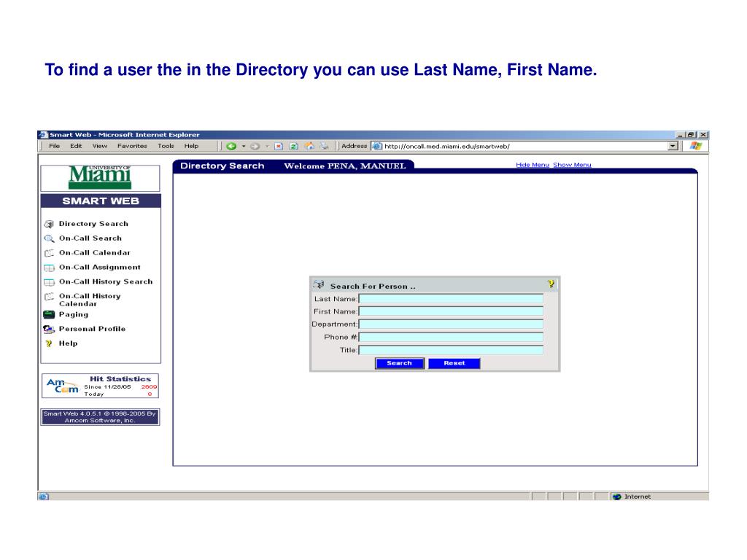This screenshot has height=560, width=747.
Task: Open the Edit menu
Action: point(76,146)
